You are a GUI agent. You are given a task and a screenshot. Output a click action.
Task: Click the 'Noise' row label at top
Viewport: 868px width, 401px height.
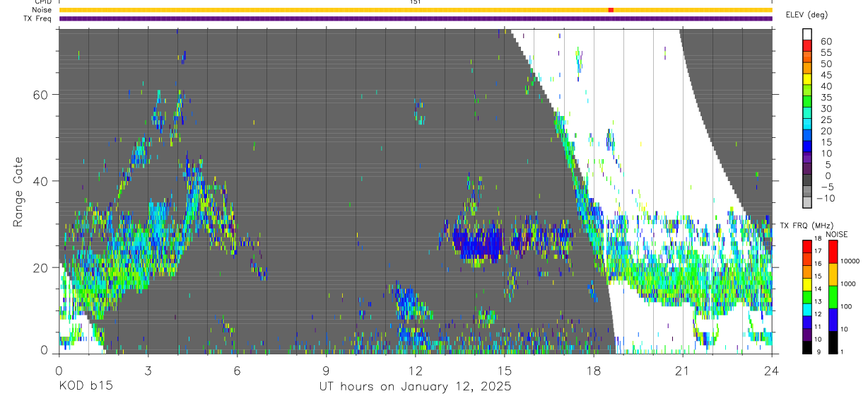(42, 10)
